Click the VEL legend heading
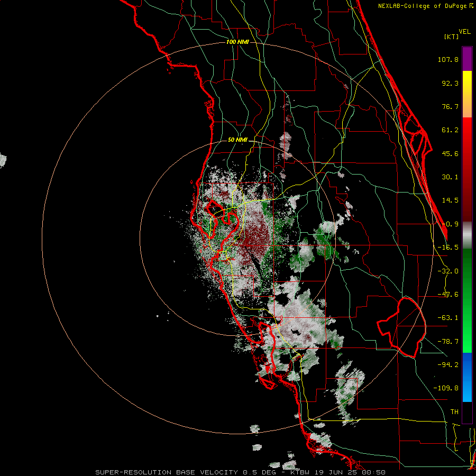Viewport: 476px width, 476px height. 464,32
